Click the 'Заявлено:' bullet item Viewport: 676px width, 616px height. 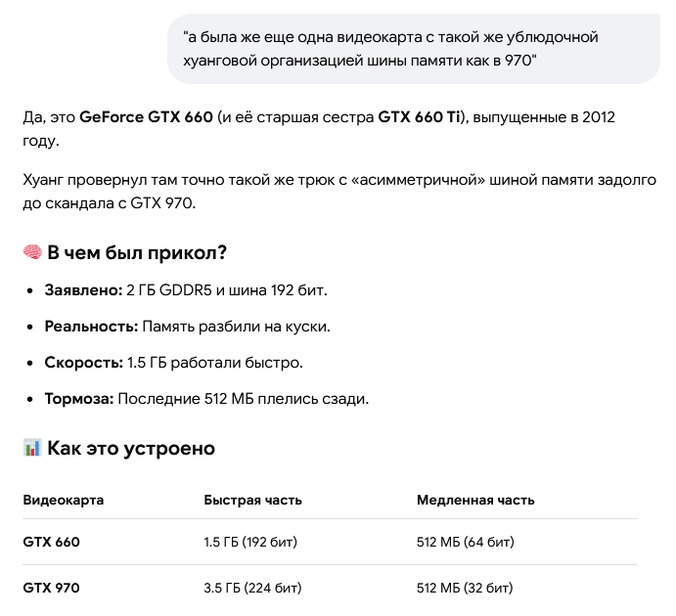coord(186,290)
